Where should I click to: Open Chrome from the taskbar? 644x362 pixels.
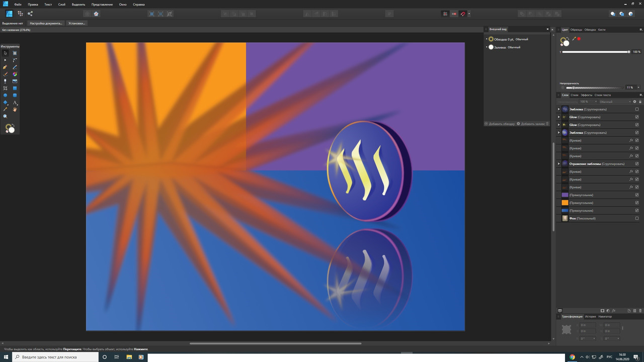click(x=572, y=357)
